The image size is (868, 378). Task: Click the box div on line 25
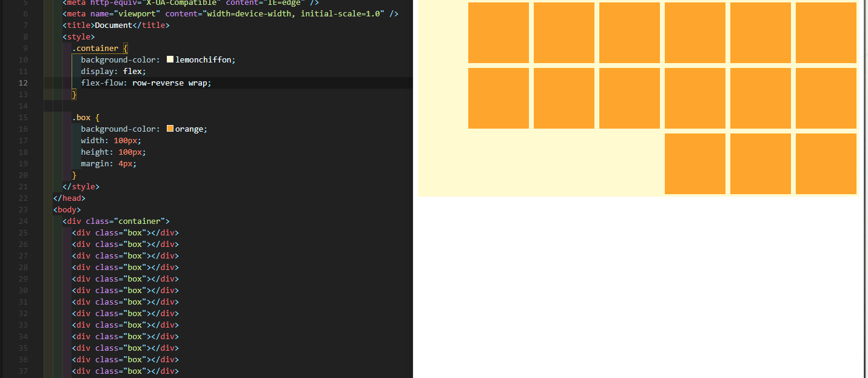125,232
